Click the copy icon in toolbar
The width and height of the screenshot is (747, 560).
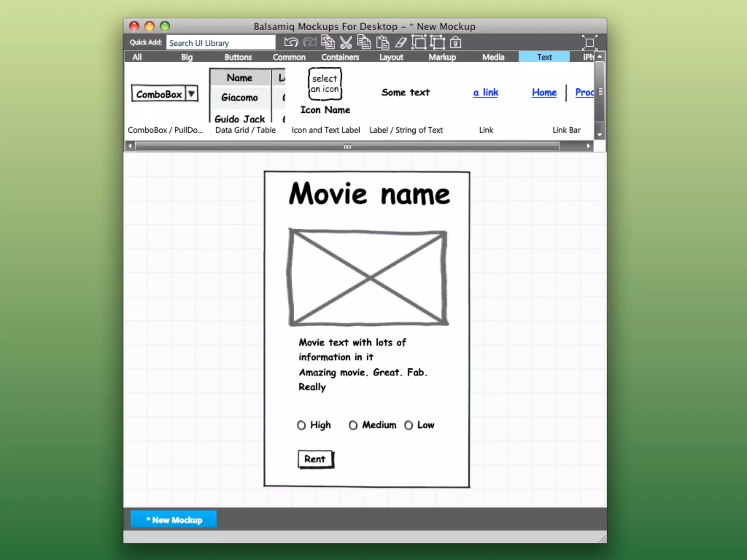364,43
